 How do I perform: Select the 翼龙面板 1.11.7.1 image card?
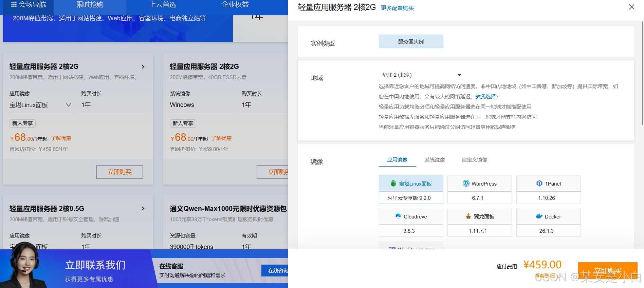pos(479,222)
